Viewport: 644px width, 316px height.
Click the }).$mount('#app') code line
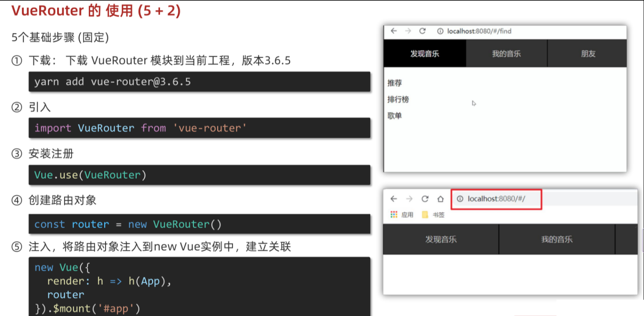pos(88,308)
